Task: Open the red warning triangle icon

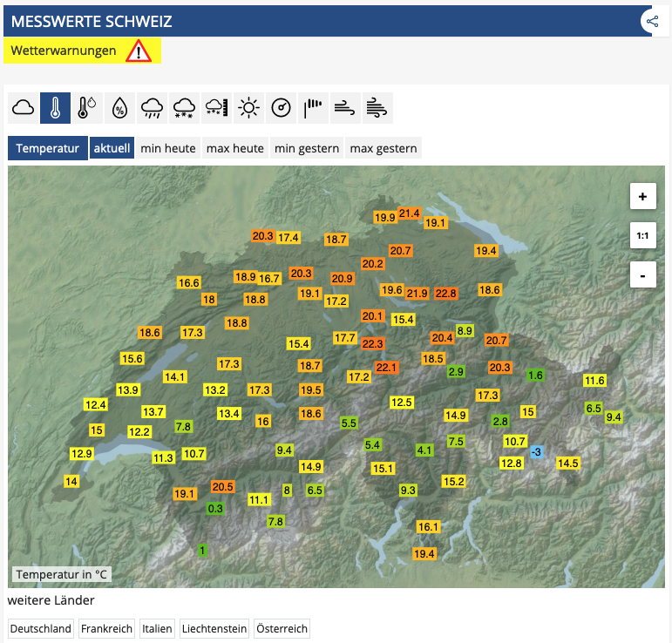Action: coord(139,51)
